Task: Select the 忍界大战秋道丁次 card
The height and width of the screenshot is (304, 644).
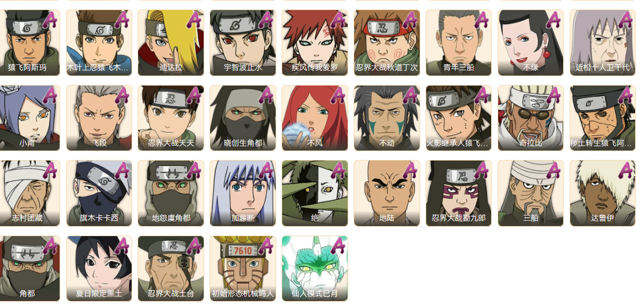Action: click(387, 43)
